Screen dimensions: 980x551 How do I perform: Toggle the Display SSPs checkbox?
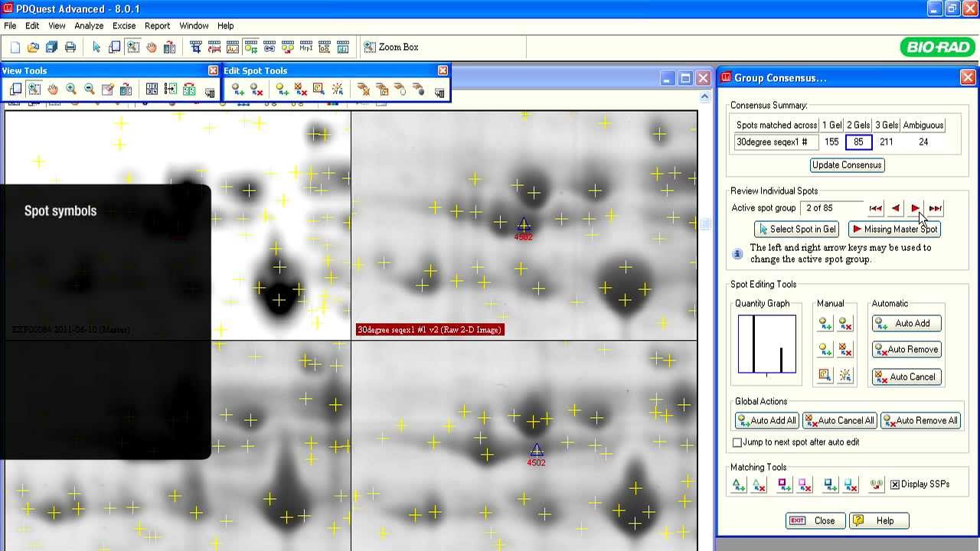click(x=895, y=484)
